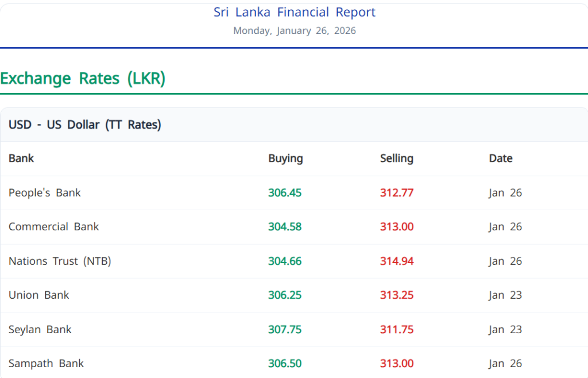Click the Exchange Rates (LKR) heading
This screenshot has height=378, width=588.
83,78
